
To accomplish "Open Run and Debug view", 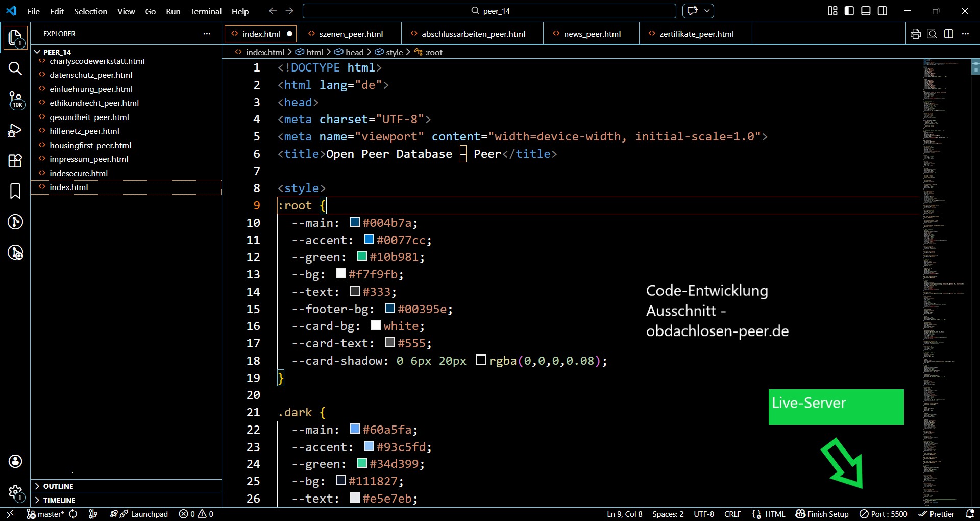I will click(15, 131).
